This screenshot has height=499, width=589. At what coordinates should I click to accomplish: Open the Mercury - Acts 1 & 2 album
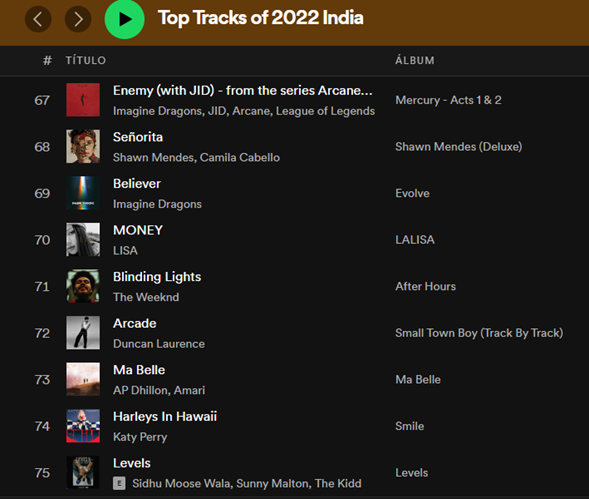(448, 100)
